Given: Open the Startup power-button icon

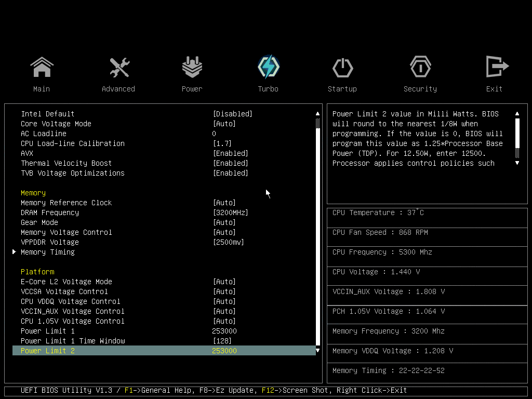Looking at the screenshot, I should 342,68.
